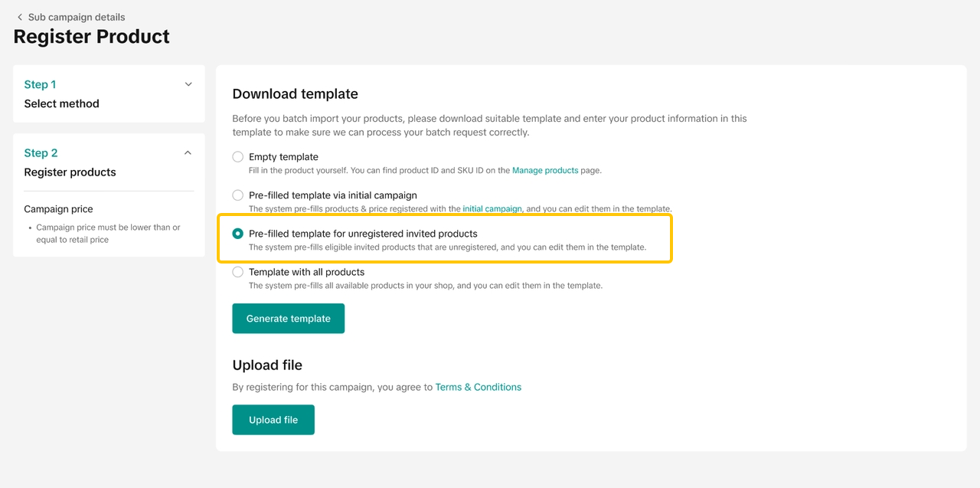Open the Sub campaign details breadcrumb link
The image size is (980, 488).
pyautogui.click(x=76, y=17)
